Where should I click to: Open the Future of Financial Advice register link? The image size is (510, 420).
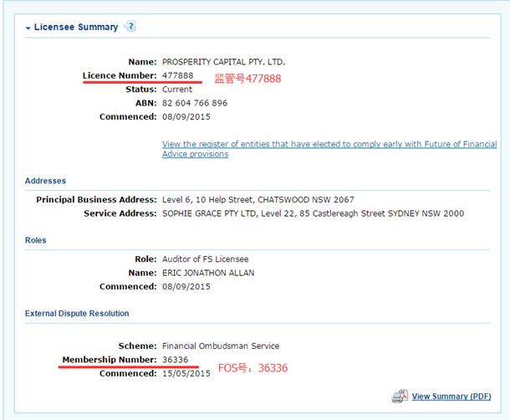(329, 149)
